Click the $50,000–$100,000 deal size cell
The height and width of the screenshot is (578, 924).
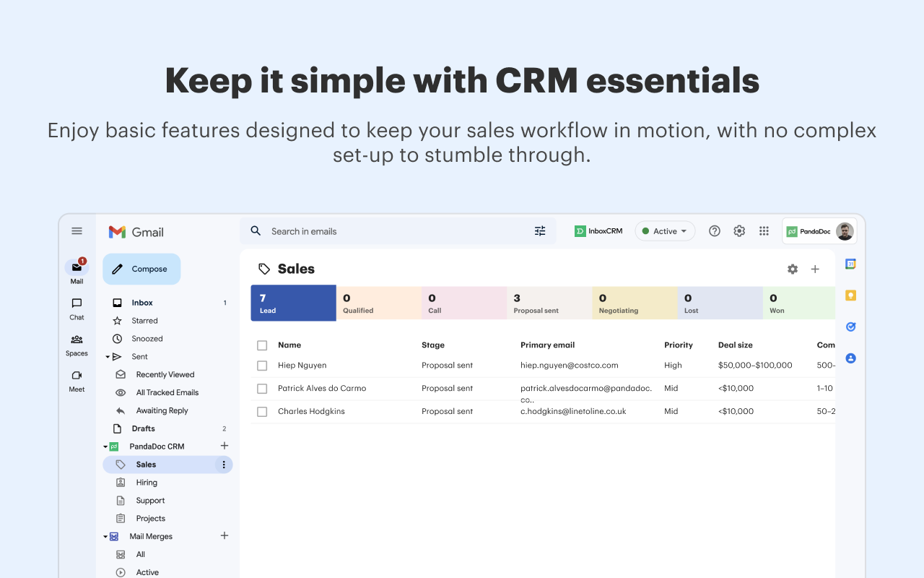755,366
